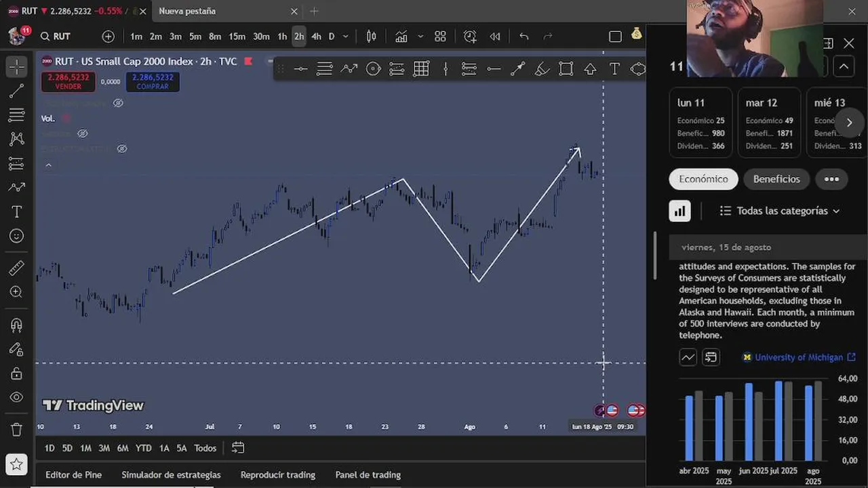Click the add symbol plus button
Image resolution: width=868 pixels, height=488 pixels.
108,37
